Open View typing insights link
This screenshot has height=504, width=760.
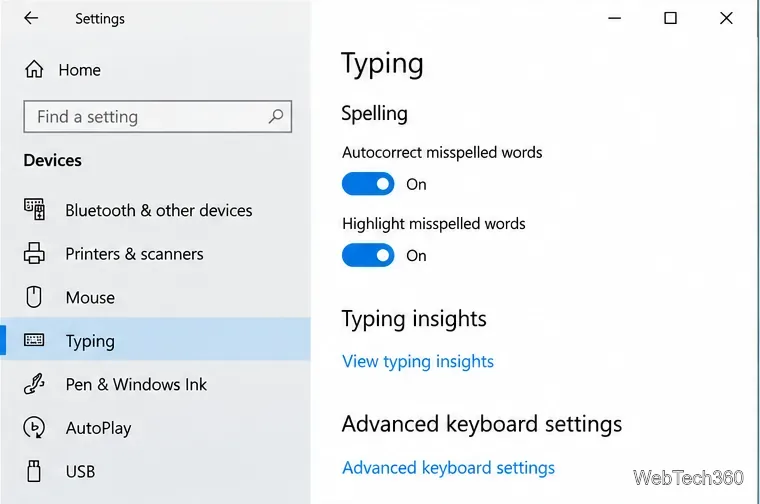[418, 362]
